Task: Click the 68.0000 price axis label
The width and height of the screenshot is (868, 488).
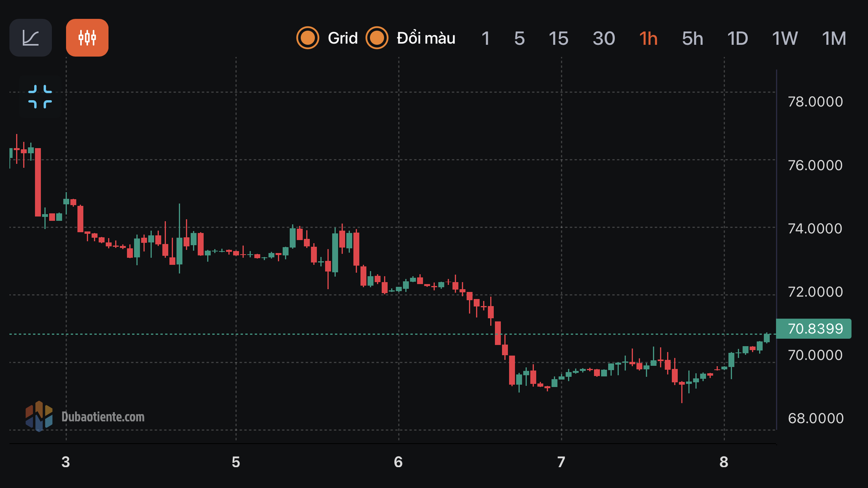Action: coord(815,418)
